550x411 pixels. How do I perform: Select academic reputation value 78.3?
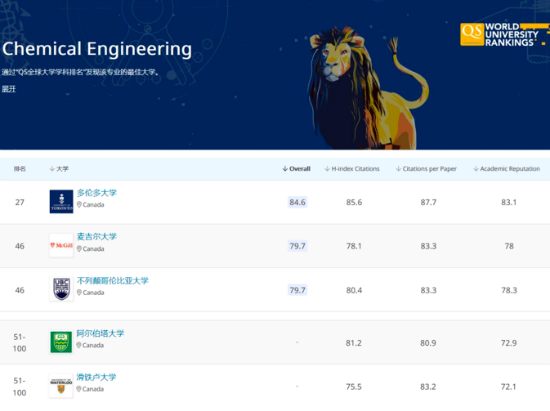(x=509, y=290)
